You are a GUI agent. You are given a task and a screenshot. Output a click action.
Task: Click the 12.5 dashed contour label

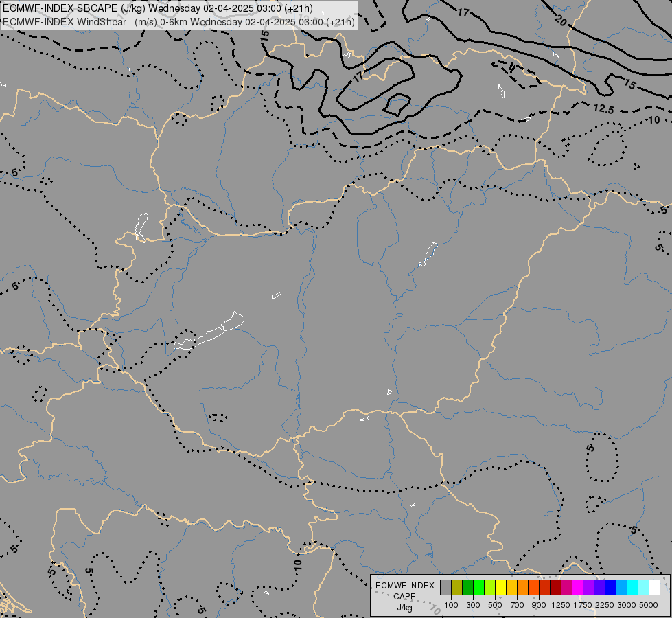point(604,109)
